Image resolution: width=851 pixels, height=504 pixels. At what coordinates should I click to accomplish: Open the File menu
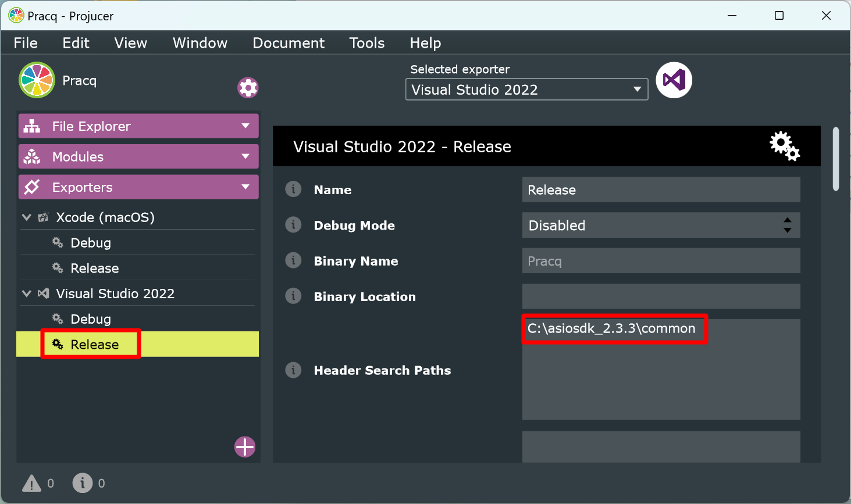[26, 43]
